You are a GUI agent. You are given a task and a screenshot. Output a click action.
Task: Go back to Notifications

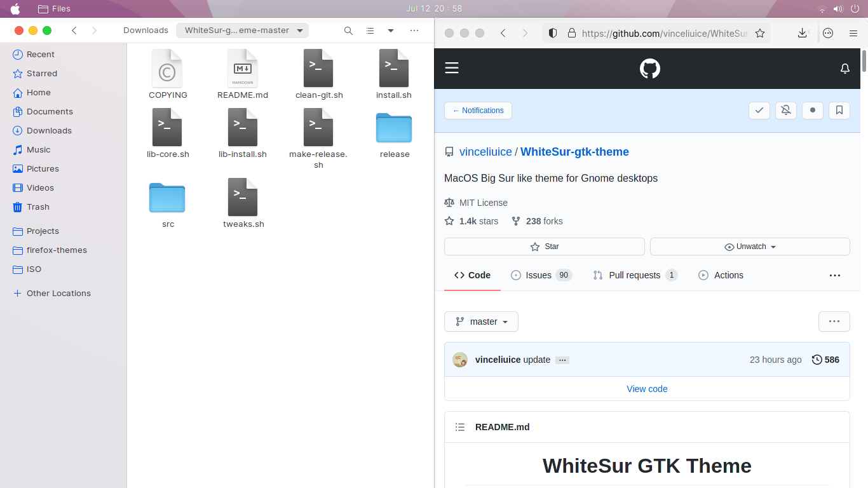(478, 110)
